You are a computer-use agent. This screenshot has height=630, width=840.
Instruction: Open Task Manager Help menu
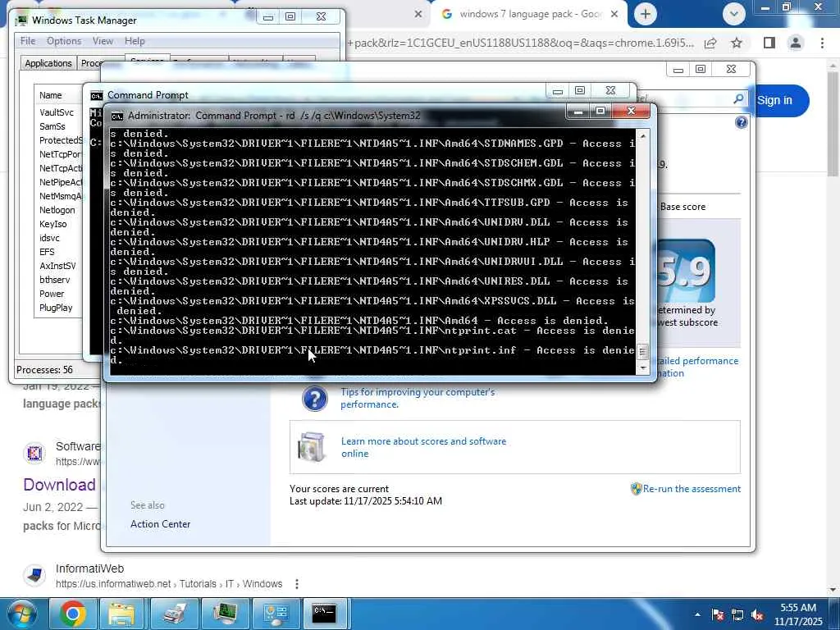[135, 41]
